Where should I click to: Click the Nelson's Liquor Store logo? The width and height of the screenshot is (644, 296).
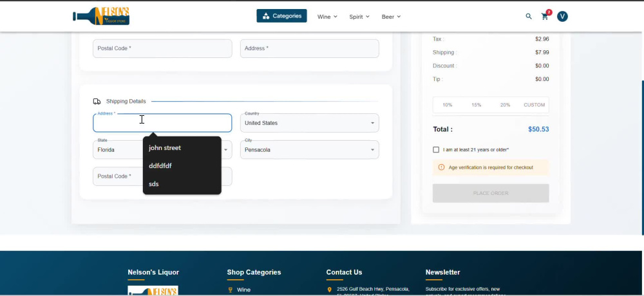pos(101,17)
